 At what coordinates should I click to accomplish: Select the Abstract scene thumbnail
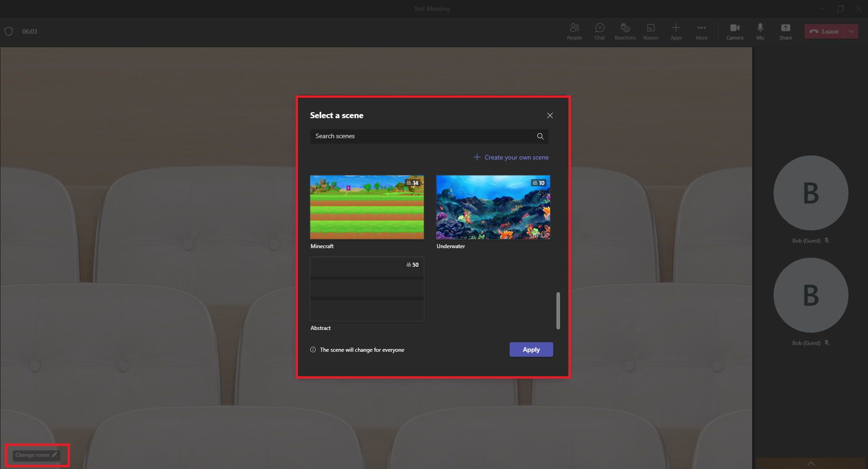[367, 289]
